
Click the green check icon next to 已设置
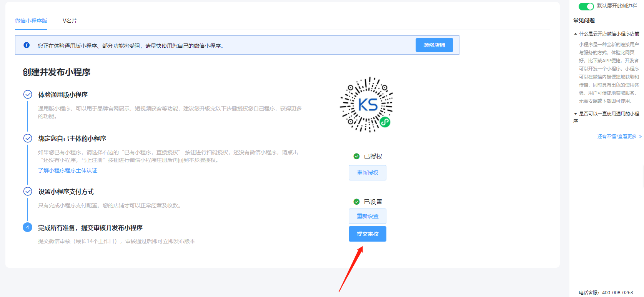pyautogui.click(x=356, y=202)
